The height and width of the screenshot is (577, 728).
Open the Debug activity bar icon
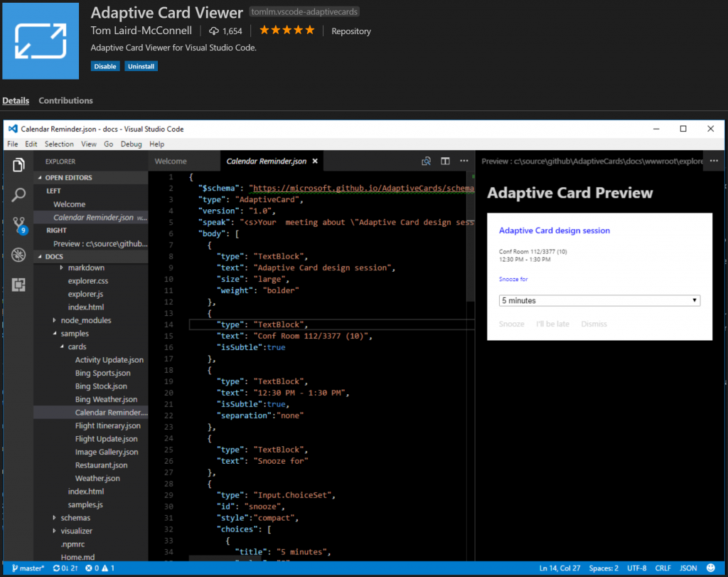click(x=18, y=255)
